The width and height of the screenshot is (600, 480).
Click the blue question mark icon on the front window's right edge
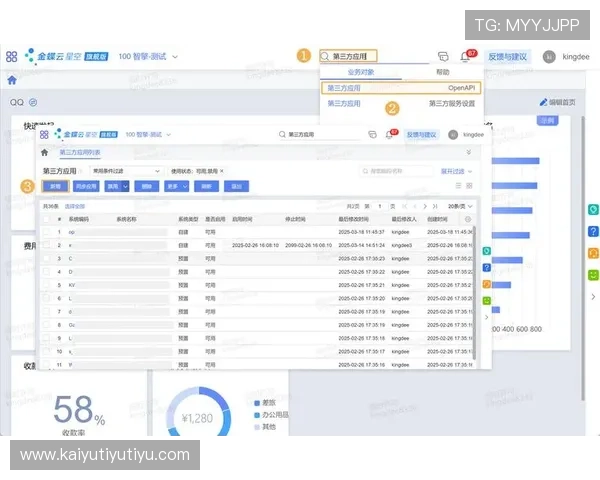click(x=487, y=268)
